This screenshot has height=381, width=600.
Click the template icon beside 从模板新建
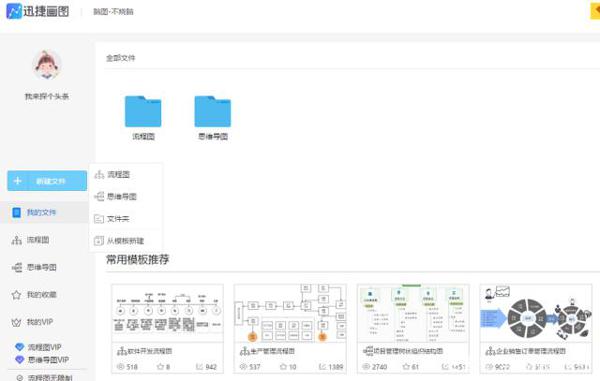[99, 241]
